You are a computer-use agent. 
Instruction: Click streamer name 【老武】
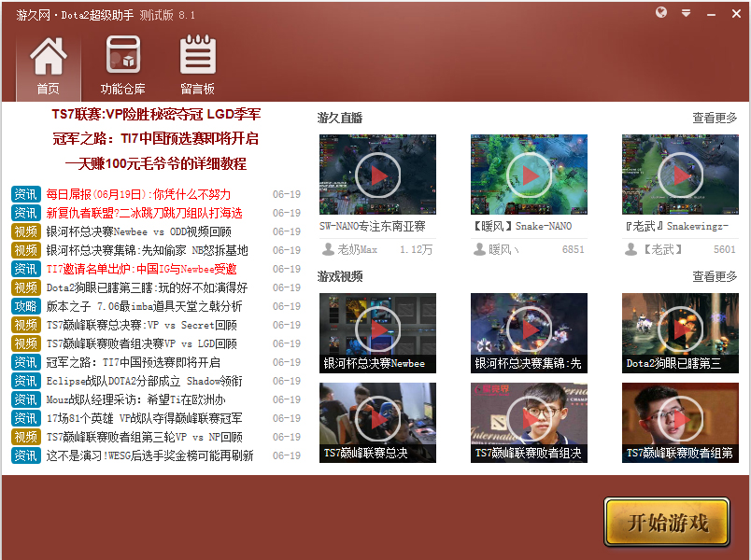pyautogui.click(x=662, y=249)
